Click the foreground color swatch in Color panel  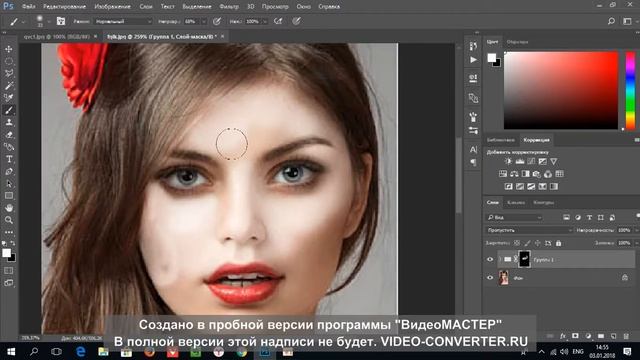click(492, 58)
